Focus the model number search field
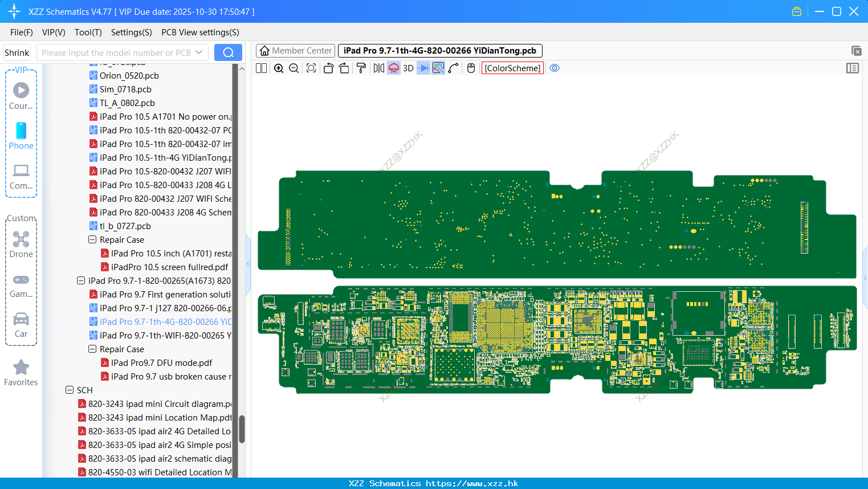This screenshot has height=489, width=868. [116, 52]
